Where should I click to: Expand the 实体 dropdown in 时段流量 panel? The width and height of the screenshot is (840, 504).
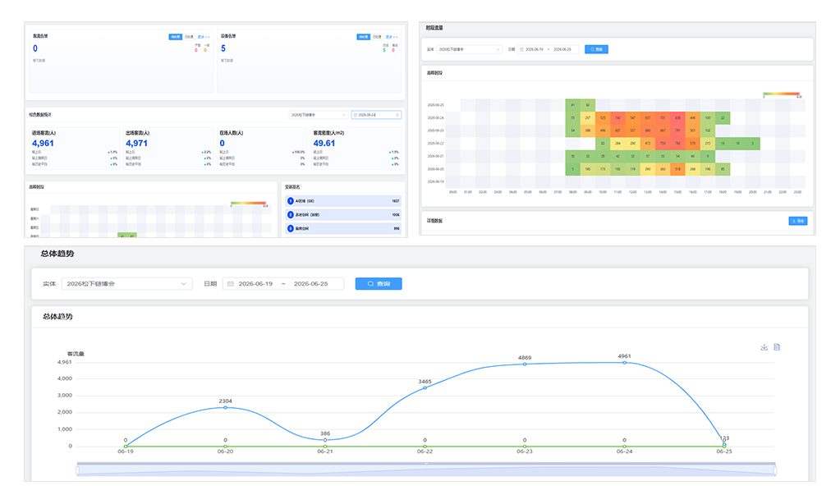point(470,49)
